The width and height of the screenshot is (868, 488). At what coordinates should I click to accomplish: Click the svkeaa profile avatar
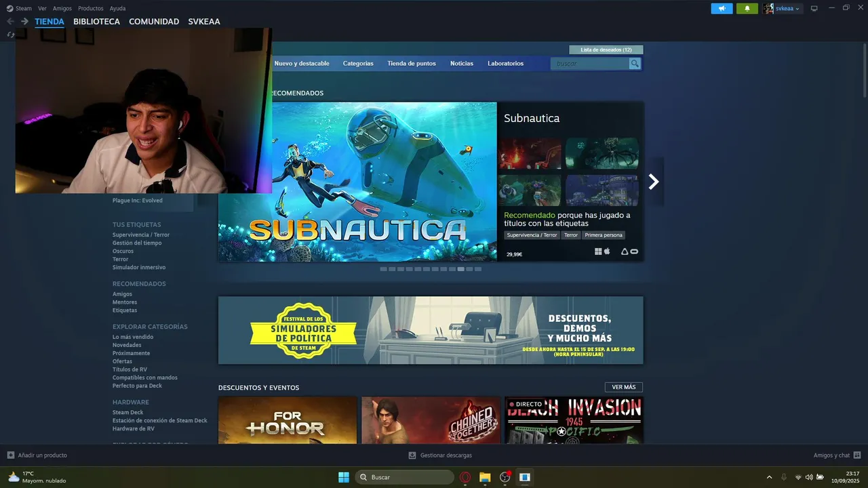click(768, 8)
